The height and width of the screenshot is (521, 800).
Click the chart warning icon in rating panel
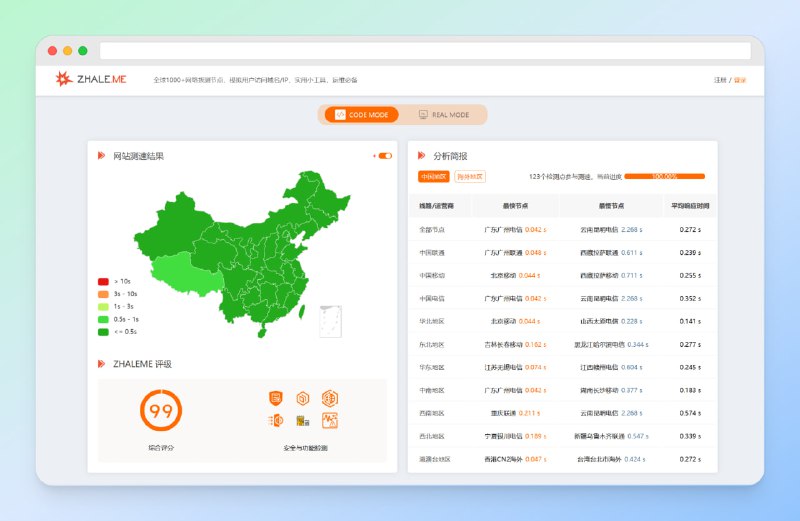[328, 419]
